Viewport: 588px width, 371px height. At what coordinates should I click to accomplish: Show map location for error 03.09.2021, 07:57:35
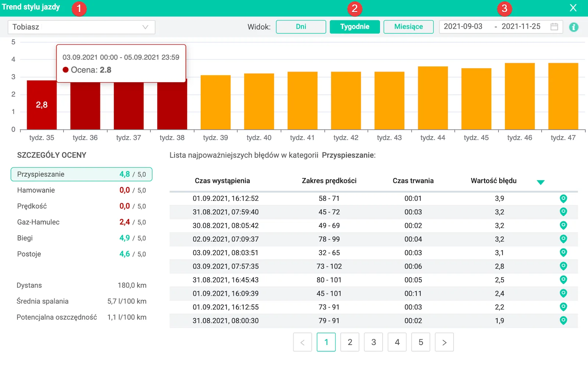(563, 266)
